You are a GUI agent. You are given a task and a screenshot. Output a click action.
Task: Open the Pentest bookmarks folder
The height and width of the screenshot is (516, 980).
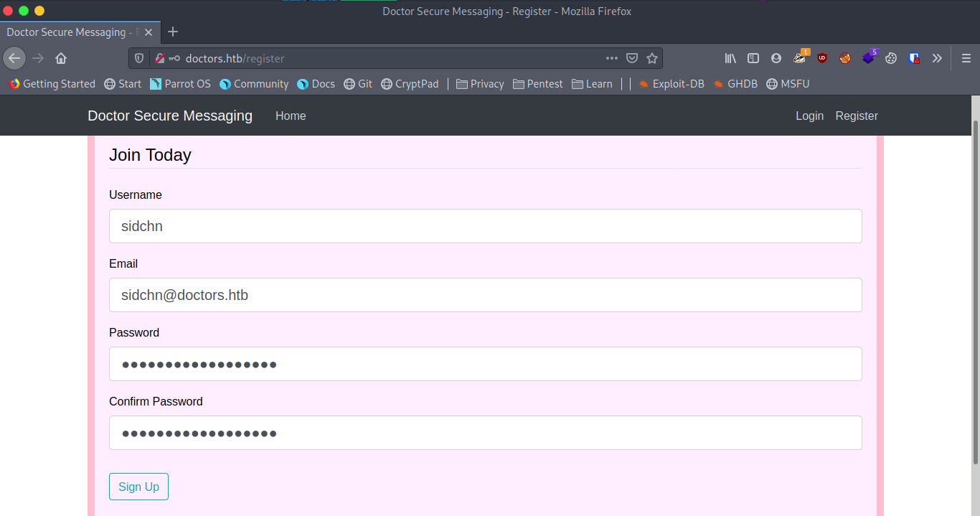pyautogui.click(x=538, y=84)
